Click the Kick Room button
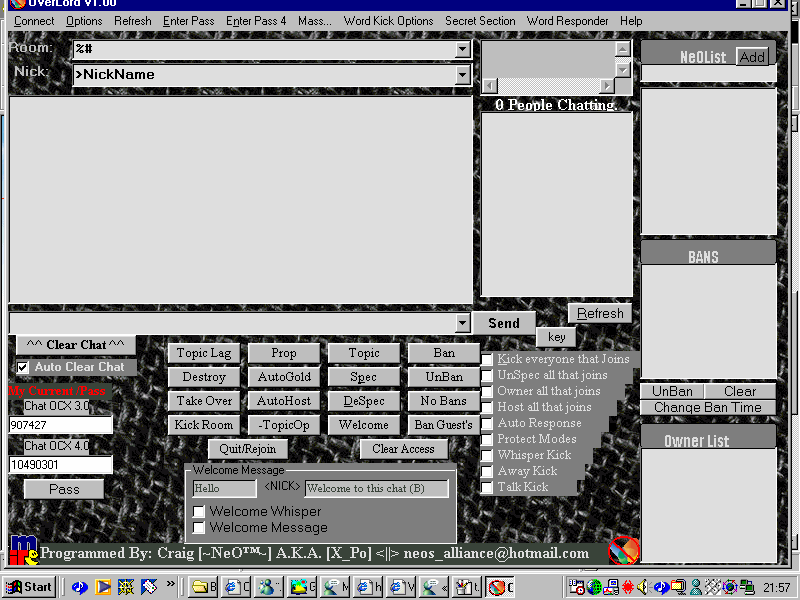Image resolution: width=800 pixels, height=600 pixels. pyautogui.click(x=204, y=425)
